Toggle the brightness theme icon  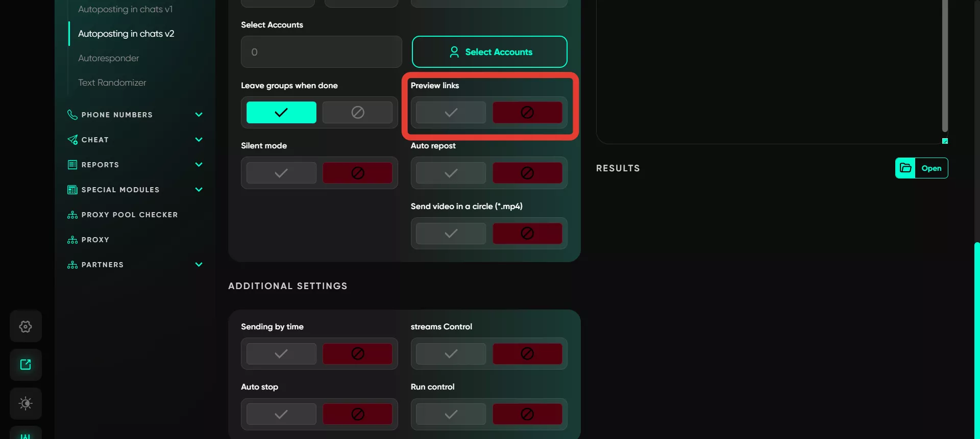click(26, 403)
